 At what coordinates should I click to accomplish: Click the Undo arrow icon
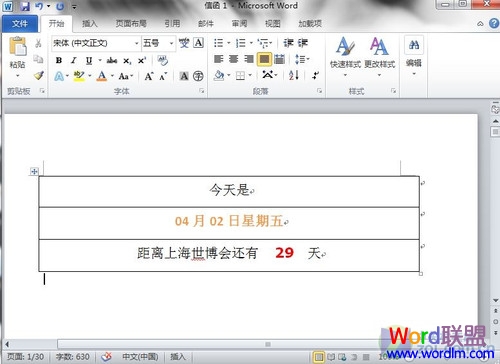pos(39,6)
